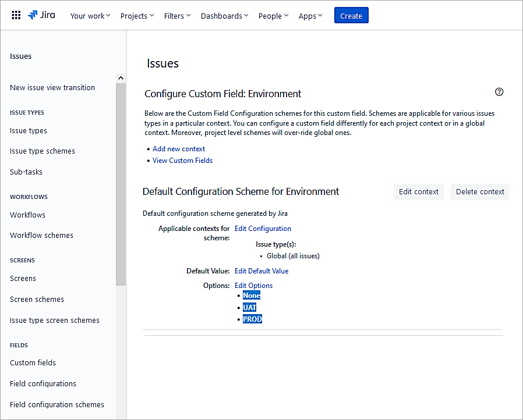Open the Projects dropdown menu
The width and height of the screenshot is (523, 420).
pos(137,16)
